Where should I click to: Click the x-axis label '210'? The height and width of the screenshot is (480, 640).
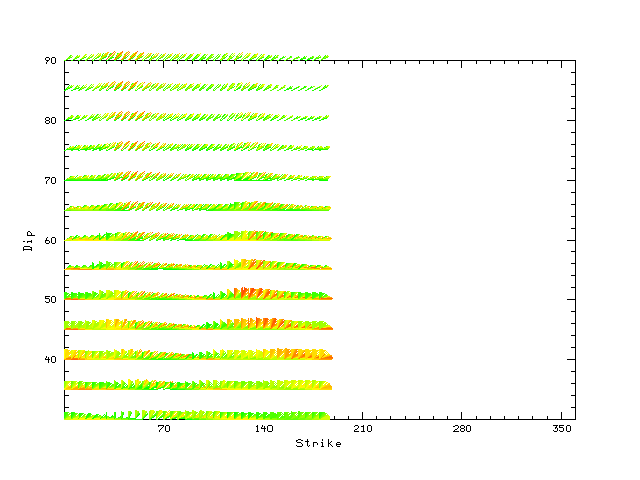[362, 429]
